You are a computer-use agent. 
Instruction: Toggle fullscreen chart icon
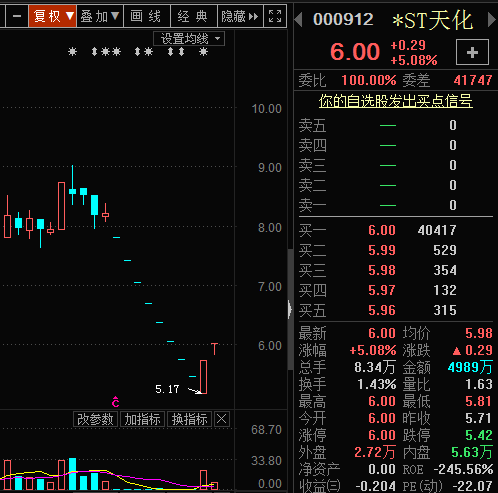coord(275,16)
